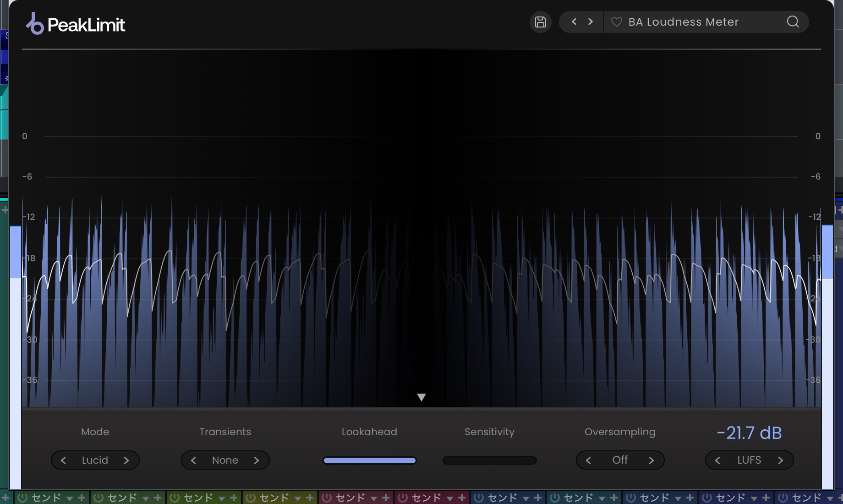The height and width of the screenshot is (504, 843).
Task: Click the Oversampling Off value
Action: 620,460
